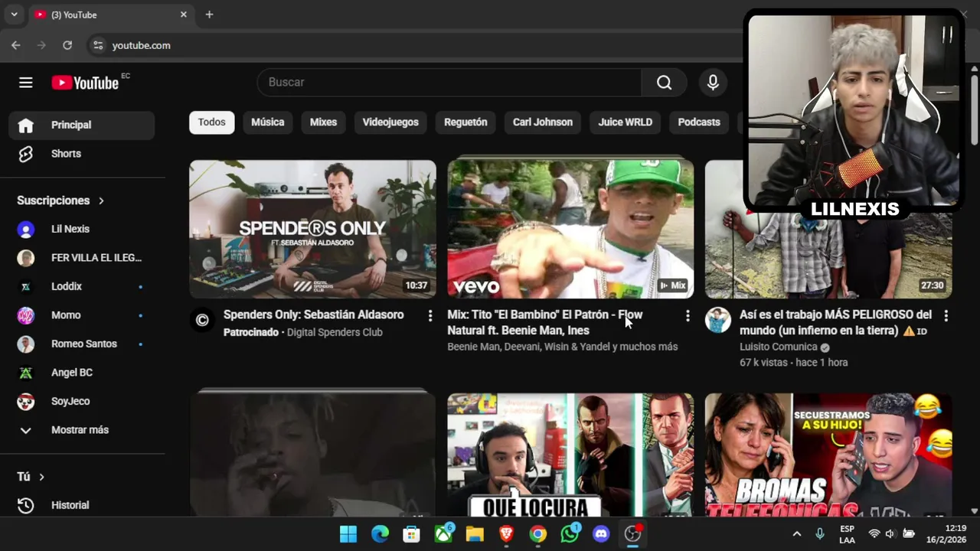
Task: Open Angel BC channel subscription
Action: (81, 373)
